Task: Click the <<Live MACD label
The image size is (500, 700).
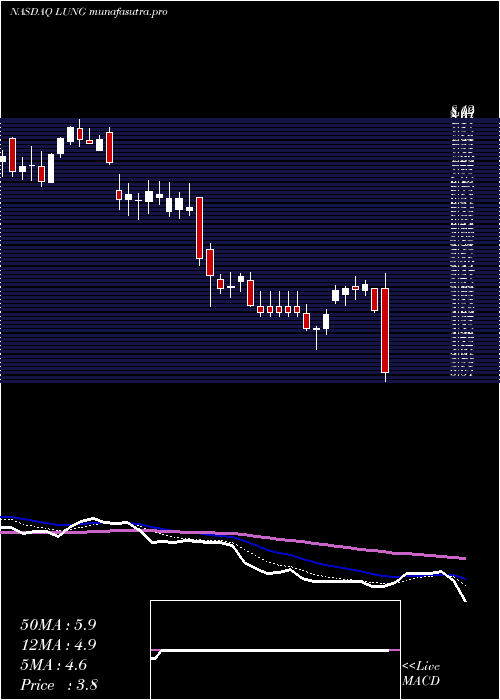Action: (x=421, y=674)
